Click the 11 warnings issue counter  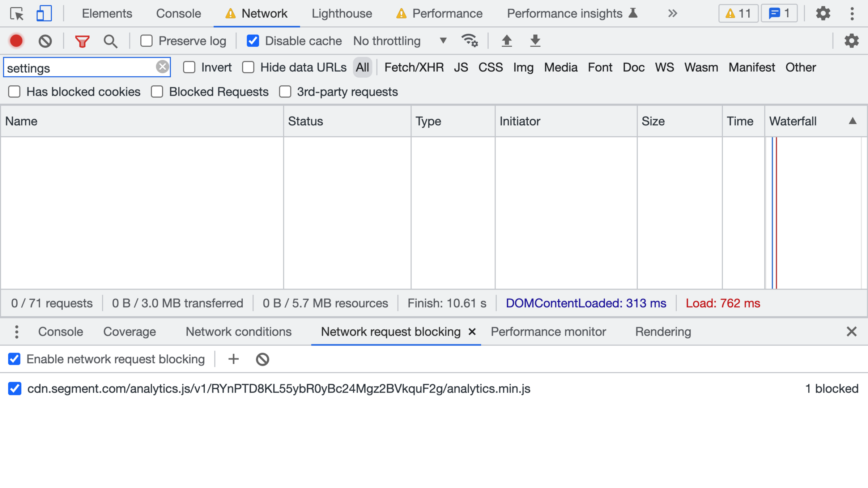[738, 14]
